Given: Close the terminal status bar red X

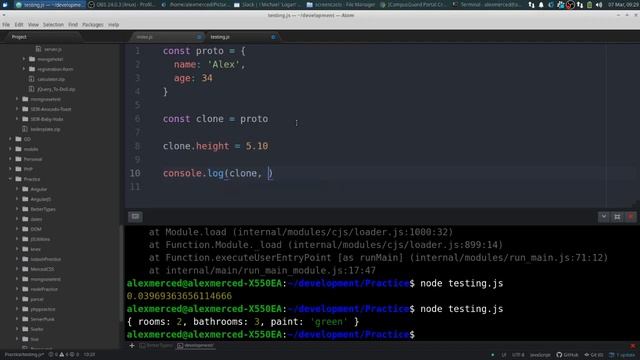Looking at the screenshot, I should [x=633, y=346].
